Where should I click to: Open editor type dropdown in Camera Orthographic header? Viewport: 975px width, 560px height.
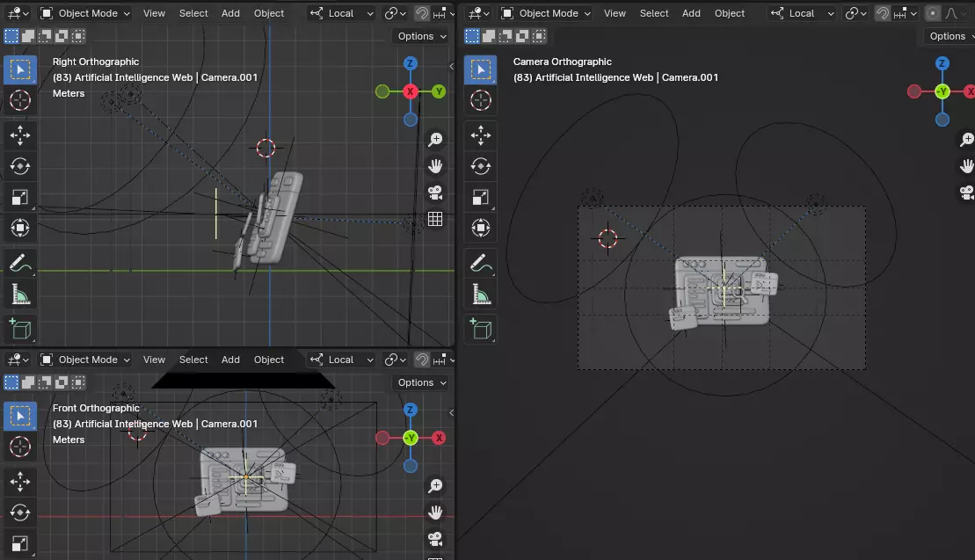pyautogui.click(x=478, y=13)
